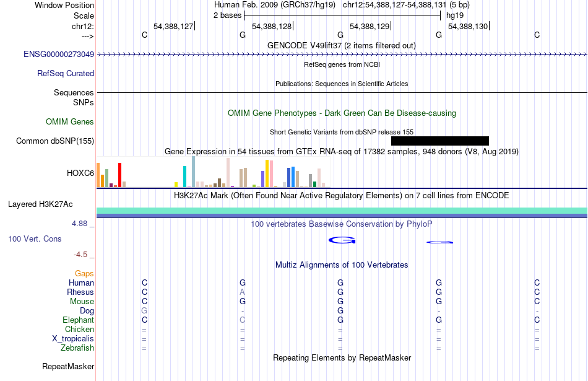Image resolution: width=588 pixels, height=381 pixels.
Task: Click the Common dbSNP(155) track label
Action: (55, 141)
